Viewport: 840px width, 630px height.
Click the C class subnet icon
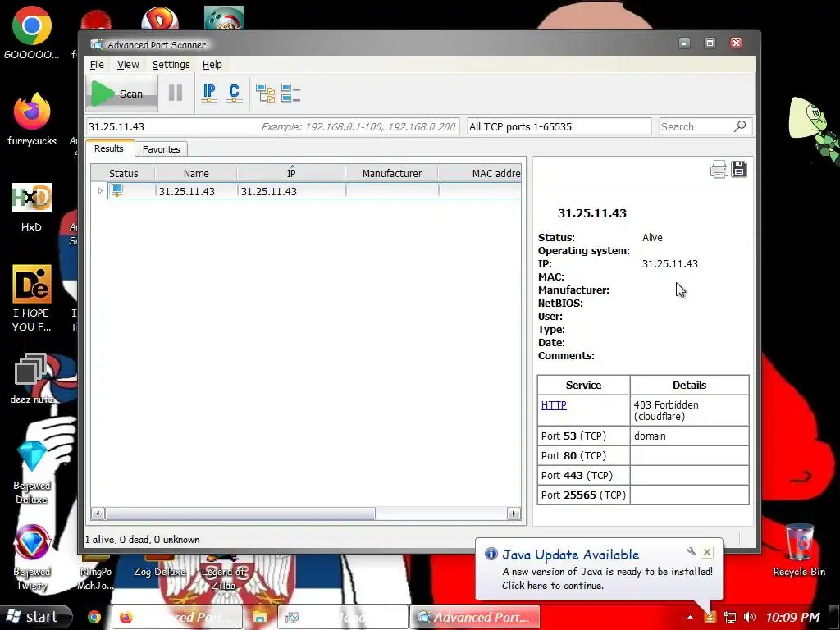click(x=234, y=94)
